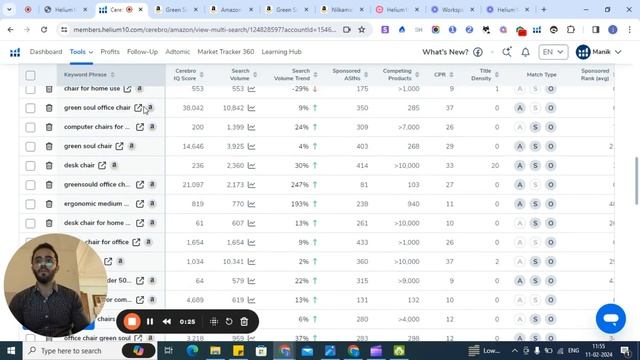The height and width of the screenshot is (360, 640).
Task: Check the computer chairs for row
Action: [30, 127]
